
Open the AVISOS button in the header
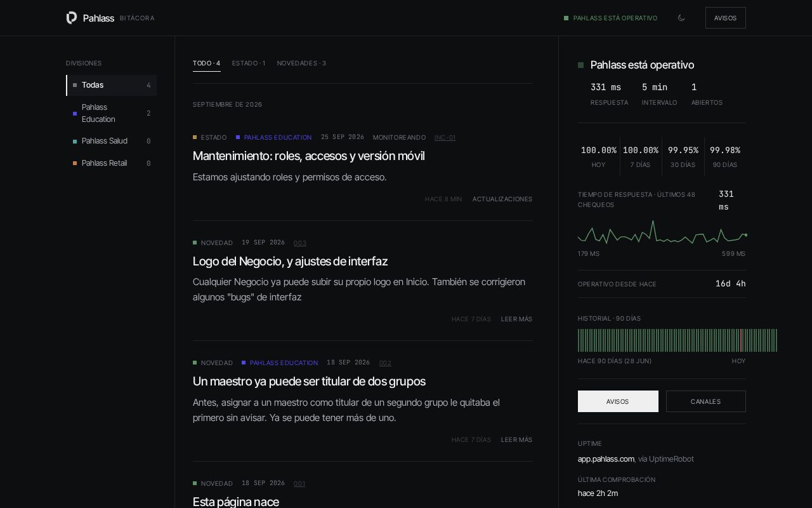pyautogui.click(x=725, y=18)
